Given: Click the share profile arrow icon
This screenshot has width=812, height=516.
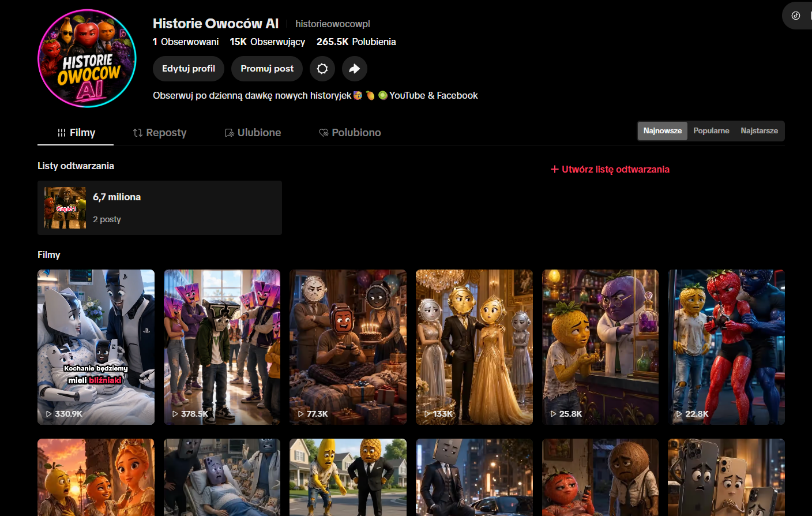Looking at the screenshot, I should 355,69.
